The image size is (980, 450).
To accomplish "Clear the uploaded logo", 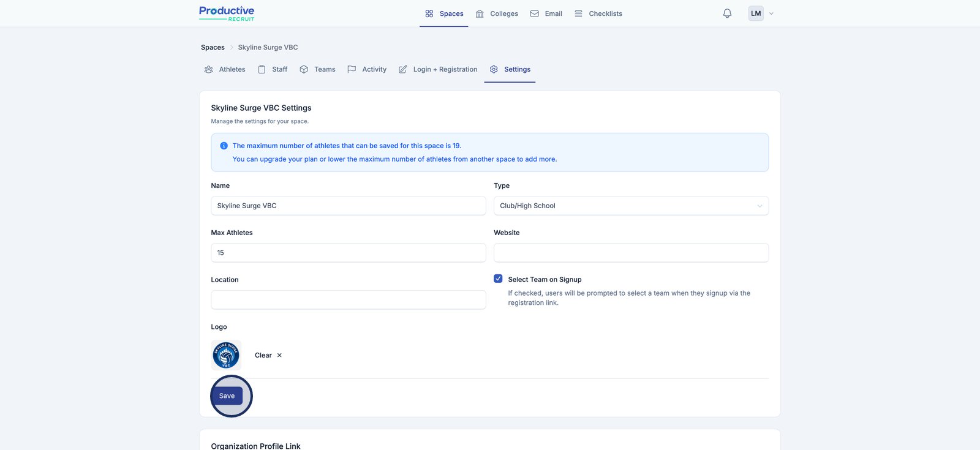I will pyautogui.click(x=268, y=355).
